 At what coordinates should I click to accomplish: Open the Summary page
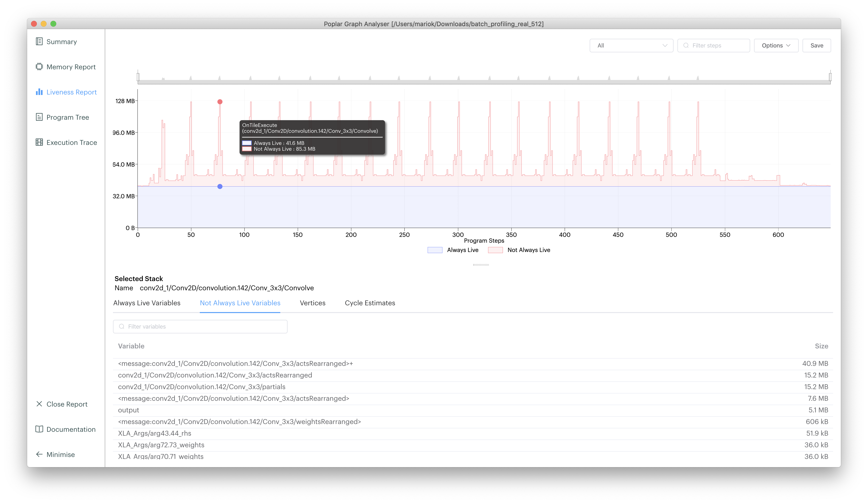click(62, 42)
